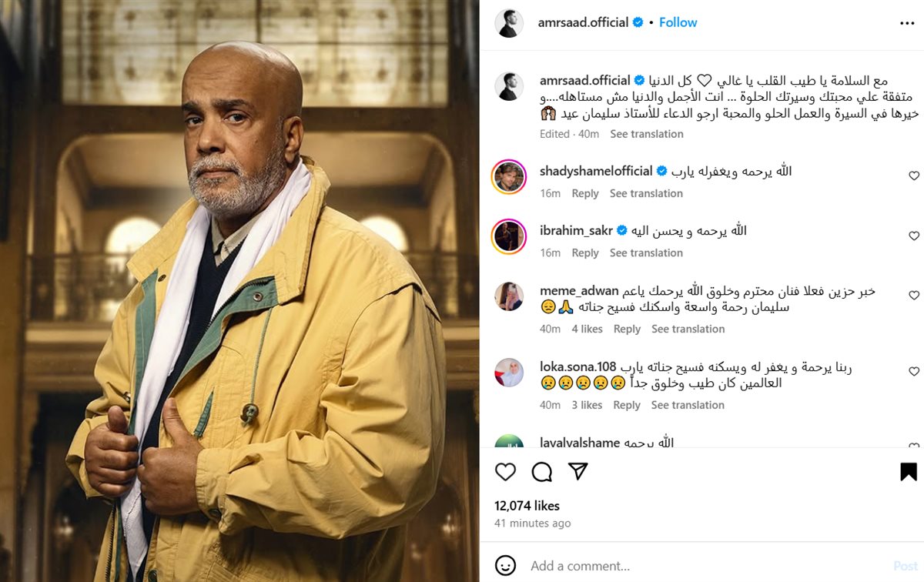Follow amrsaad.official account
This screenshot has height=582, width=924.
point(678,22)
